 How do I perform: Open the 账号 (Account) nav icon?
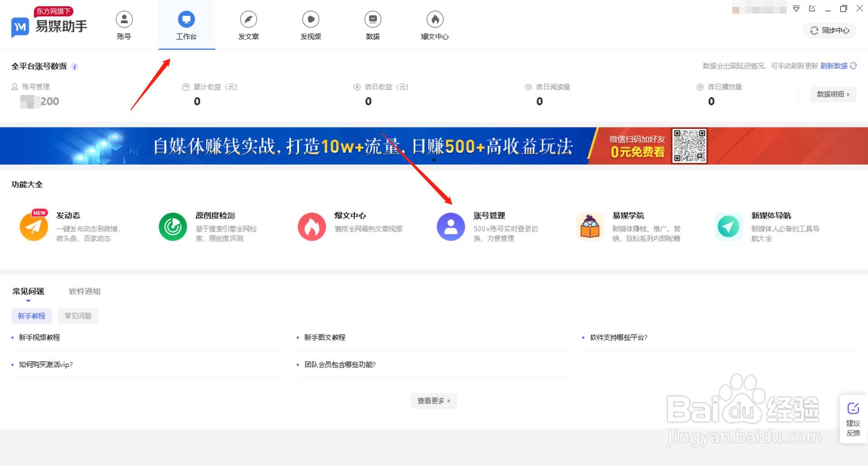tap(124, 19)
